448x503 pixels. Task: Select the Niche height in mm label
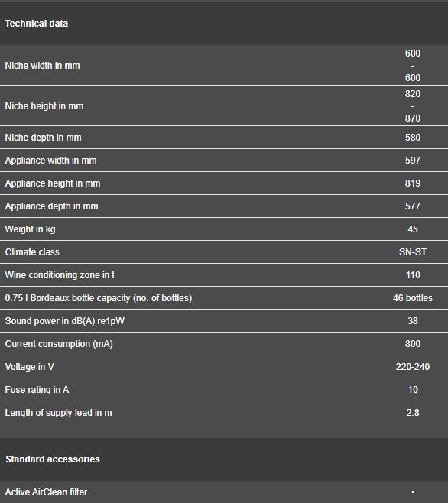click(44, 106)
